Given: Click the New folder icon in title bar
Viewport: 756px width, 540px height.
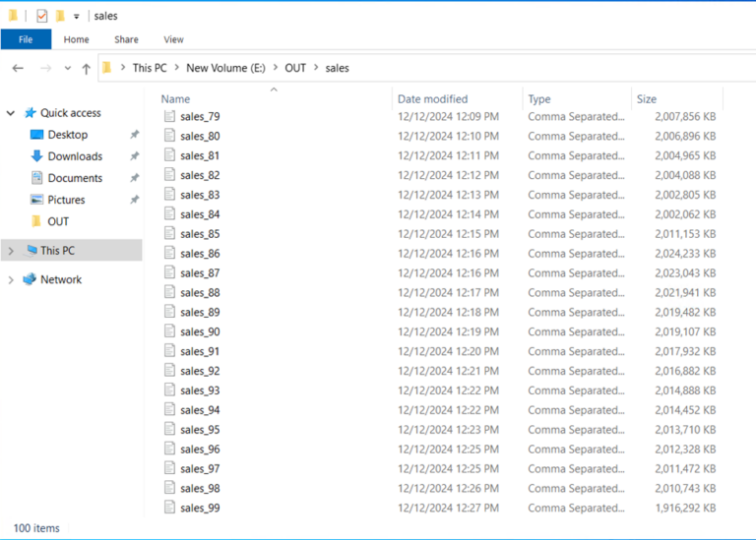Looking at the screenshot, I should click(x=60, y=16).
